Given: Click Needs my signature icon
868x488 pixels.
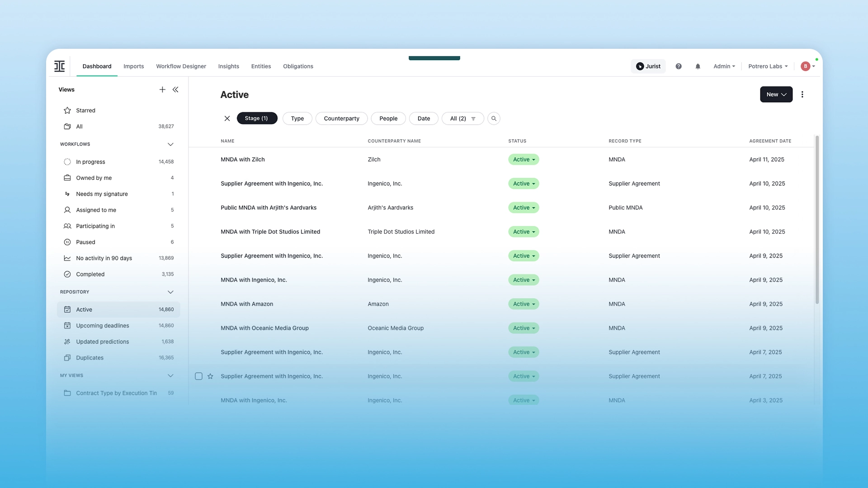Looking at the screenshot, I should tap(67, 194).
